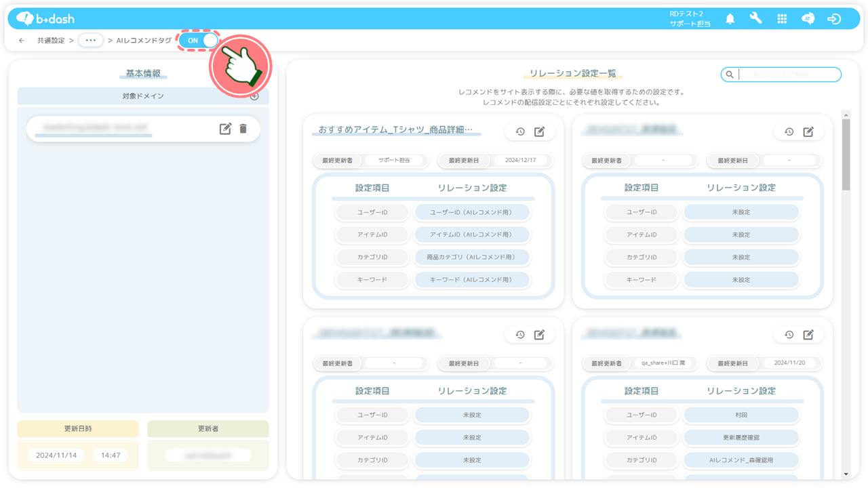
Task: Click the 2024/12/17 last updated date
Action: pyautogui.click(x=520, y=161)
